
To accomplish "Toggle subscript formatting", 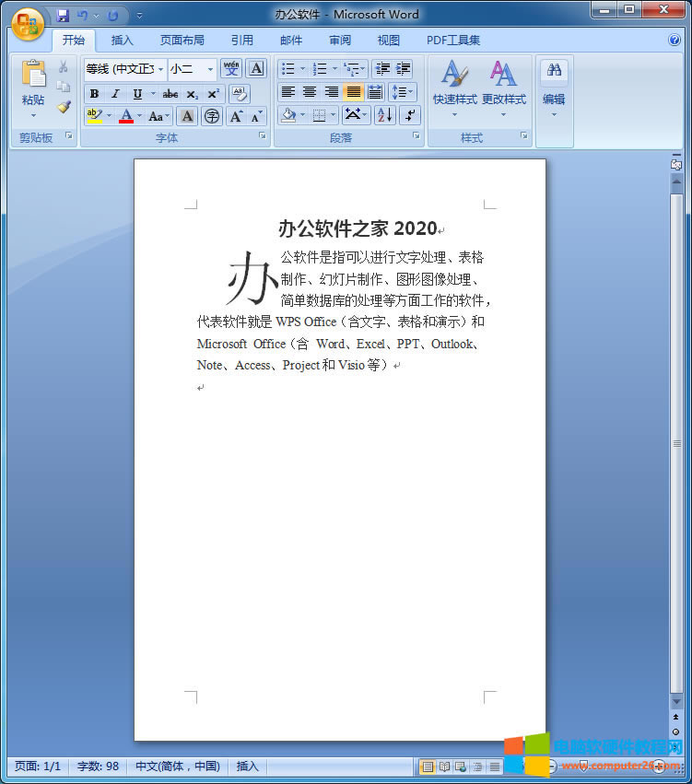I will [x=193, y=93].
